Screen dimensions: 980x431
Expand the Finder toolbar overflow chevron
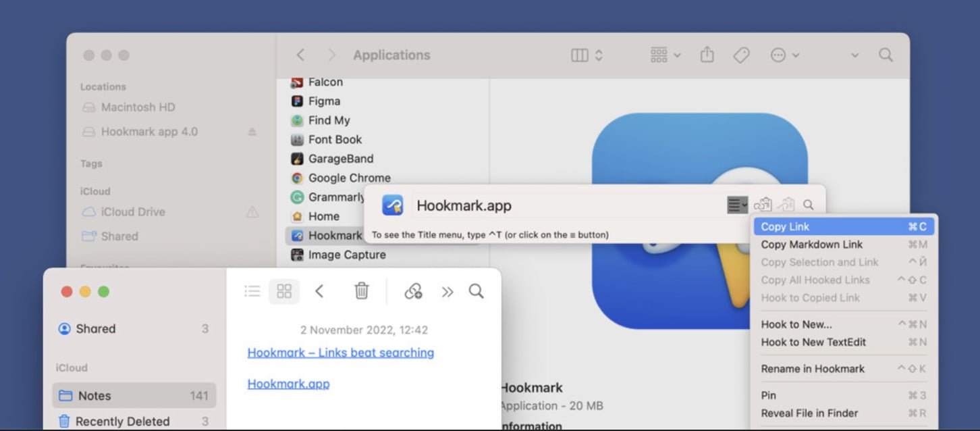(x=854, y=55)
